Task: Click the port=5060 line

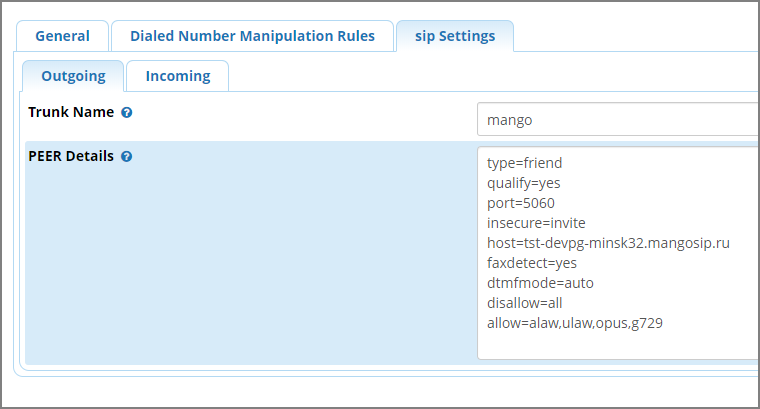Action: 521,203
